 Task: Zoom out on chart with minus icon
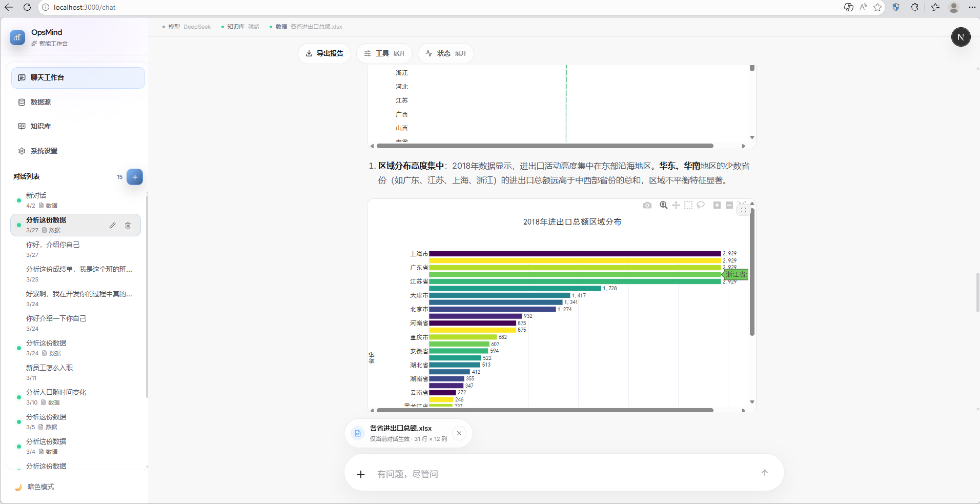tap(728, 205)
